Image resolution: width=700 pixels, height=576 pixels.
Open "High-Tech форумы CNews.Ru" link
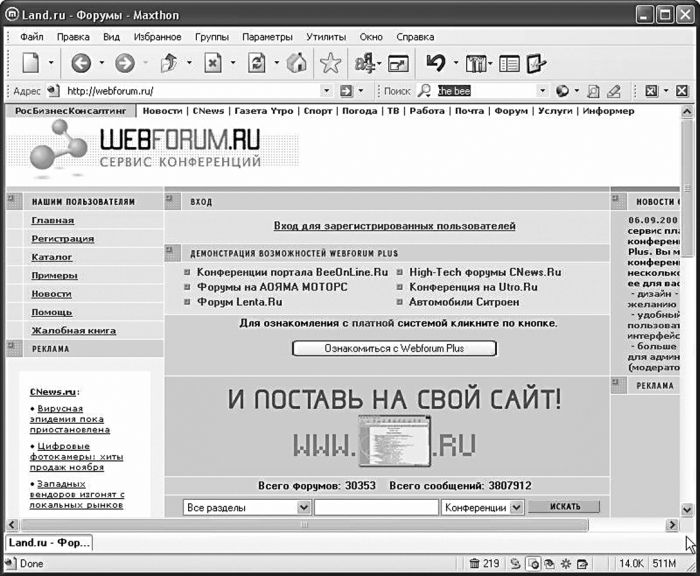click(x=485, y=272)
